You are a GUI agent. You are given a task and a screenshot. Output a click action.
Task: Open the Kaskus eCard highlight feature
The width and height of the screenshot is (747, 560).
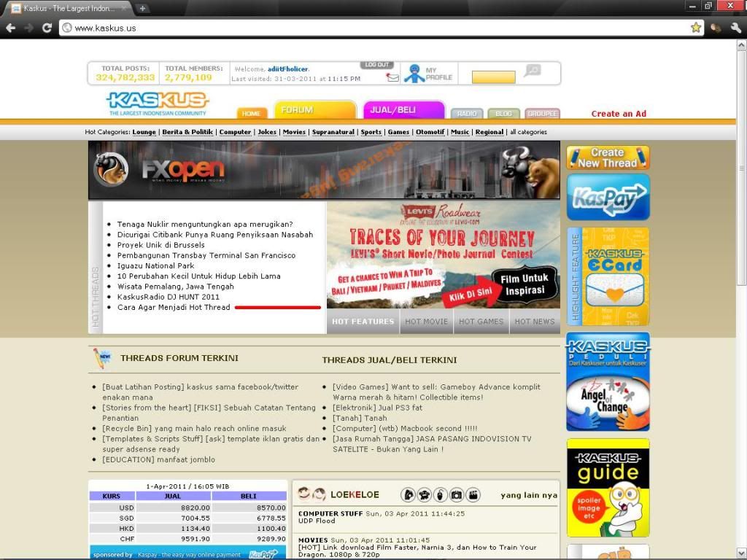[x=608, y=276]
